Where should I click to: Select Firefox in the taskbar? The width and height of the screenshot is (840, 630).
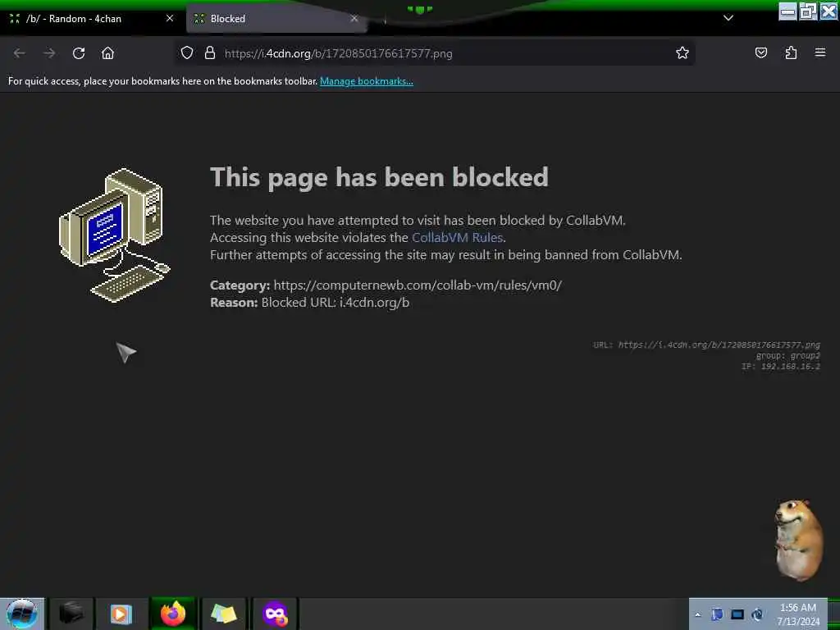coord(172,614)
